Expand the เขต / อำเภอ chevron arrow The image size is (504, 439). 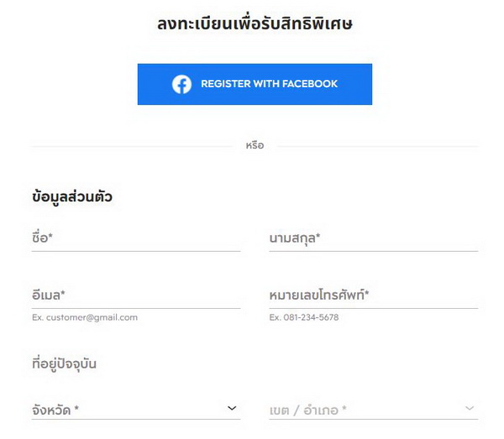pos(470,409)
